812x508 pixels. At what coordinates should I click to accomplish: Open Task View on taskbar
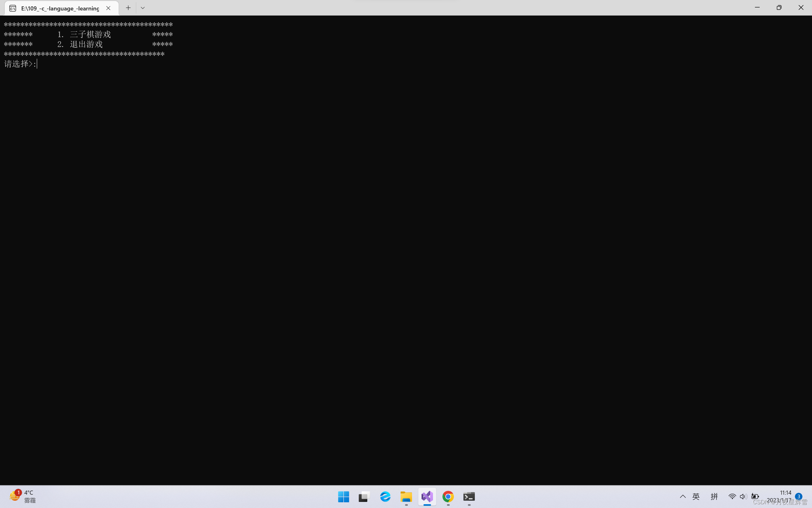pyautogui.click(x=364, y=497)
